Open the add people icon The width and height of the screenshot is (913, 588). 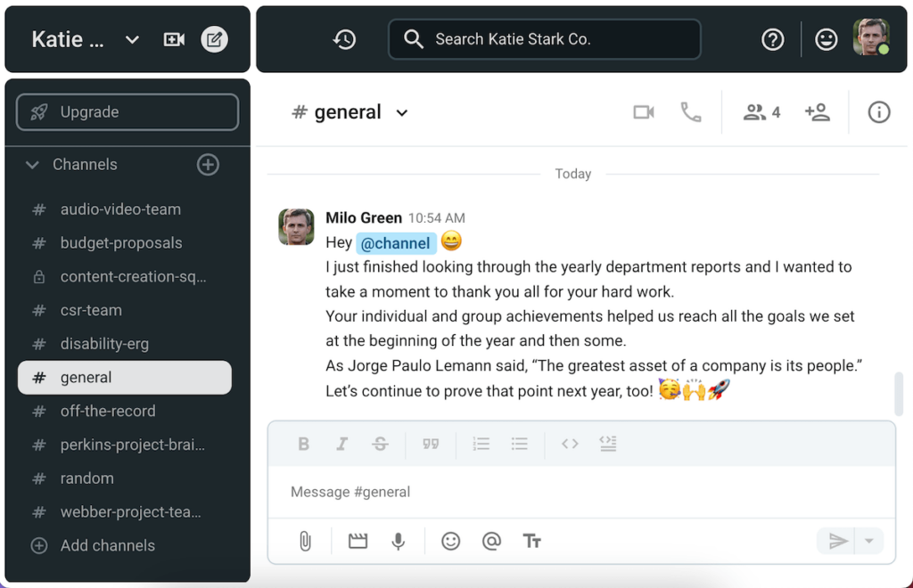pyautogui.click(x=817, y=112)
